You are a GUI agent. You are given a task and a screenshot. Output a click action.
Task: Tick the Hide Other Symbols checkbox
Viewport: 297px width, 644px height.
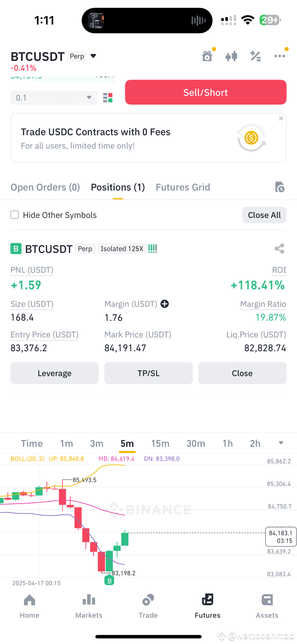point(15,215)
